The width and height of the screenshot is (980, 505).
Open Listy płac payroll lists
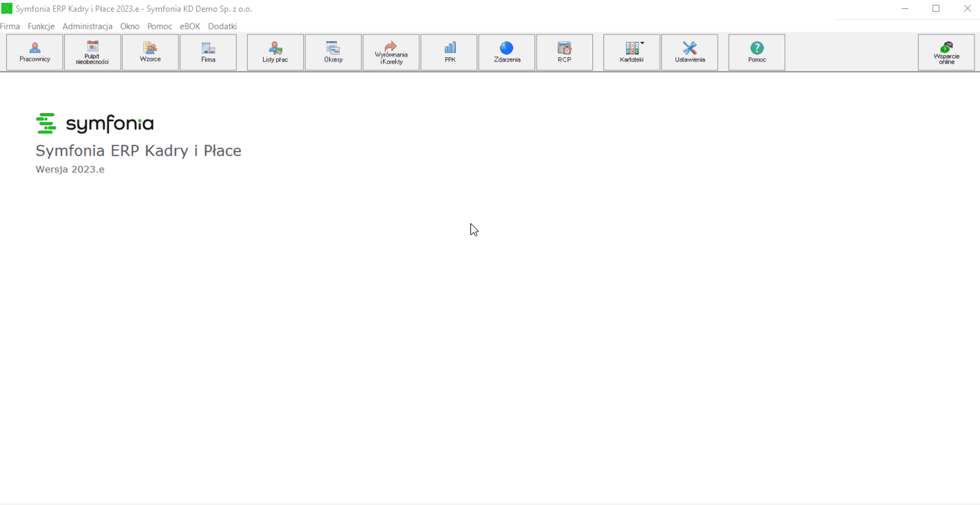point(275,52)
